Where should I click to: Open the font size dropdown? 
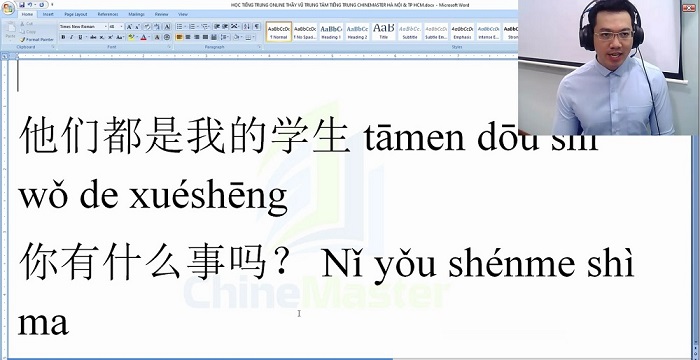point(121,26)
